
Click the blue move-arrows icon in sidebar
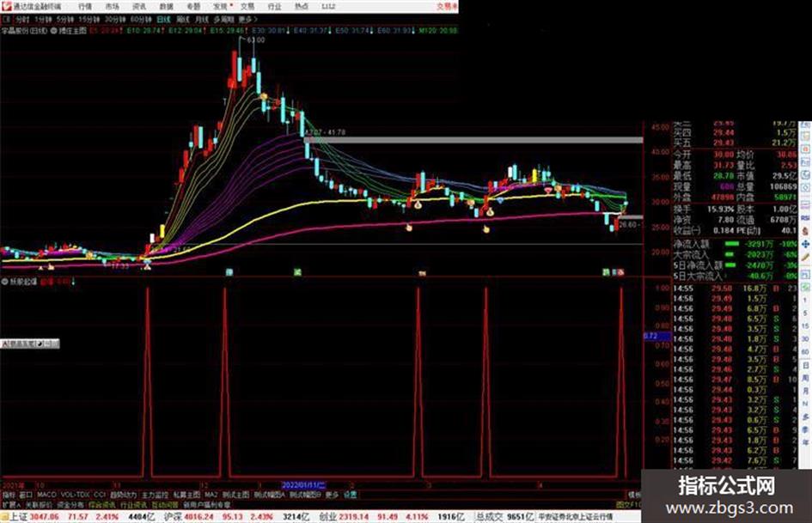(x=805, y=244)
